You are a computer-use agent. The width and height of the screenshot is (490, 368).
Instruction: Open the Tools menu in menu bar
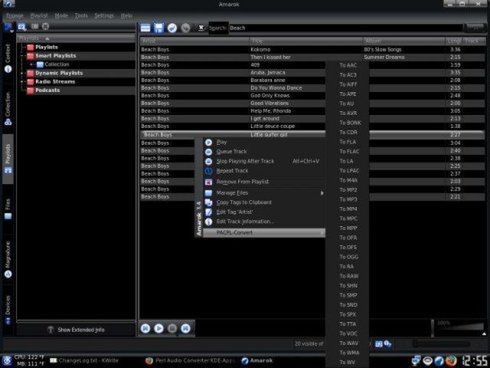tap(81, 16)
